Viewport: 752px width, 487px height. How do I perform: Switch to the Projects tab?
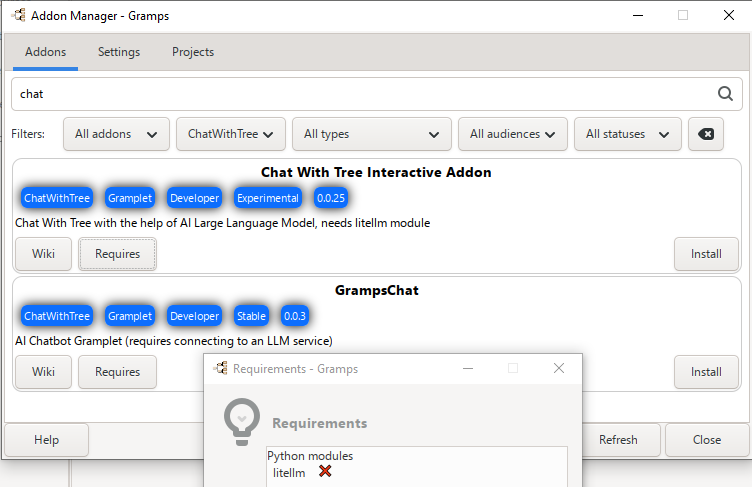click(x=193, y=52)
